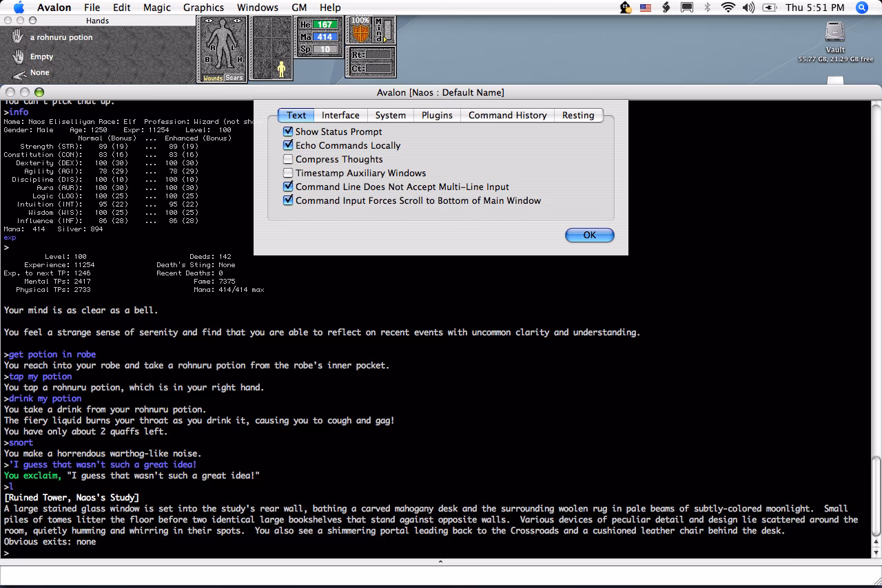Click the right hand icon holding rohnuru potion
The image size is (882, 588).
click(x=18, y=37)
